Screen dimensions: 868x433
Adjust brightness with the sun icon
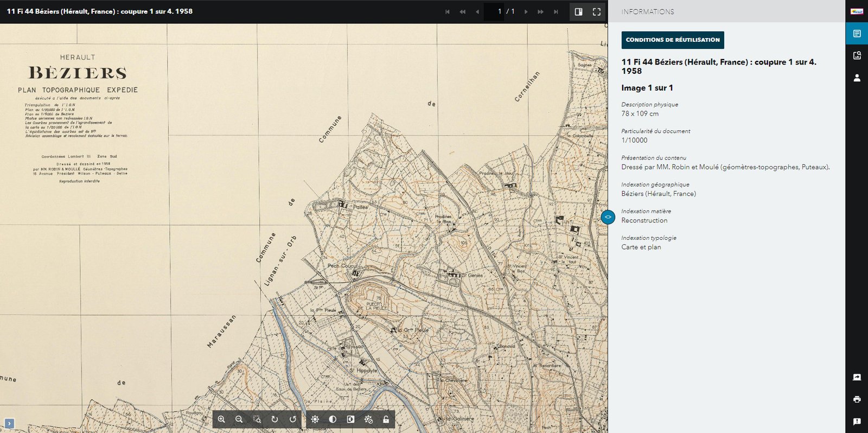click(x=315, y=419)
